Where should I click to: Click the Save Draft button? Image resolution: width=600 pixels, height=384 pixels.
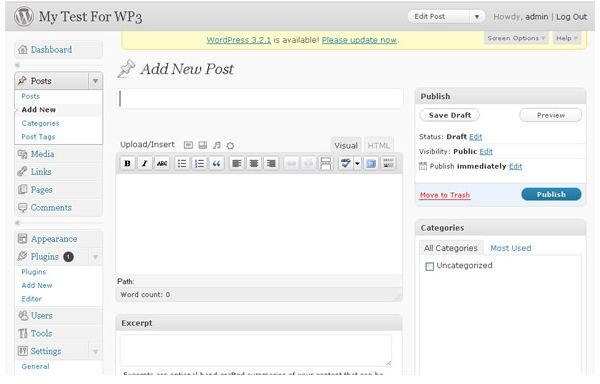pyautogui.click(x=450, y=115)
